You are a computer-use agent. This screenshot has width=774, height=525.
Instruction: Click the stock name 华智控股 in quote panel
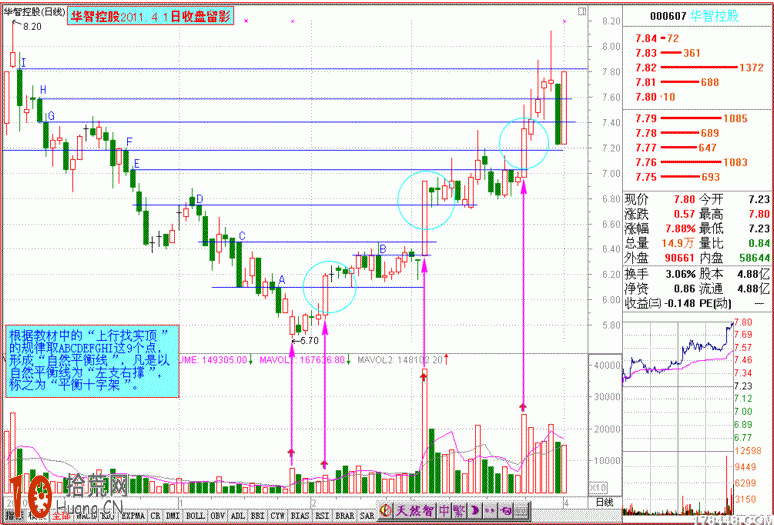(x=714, y=16)
